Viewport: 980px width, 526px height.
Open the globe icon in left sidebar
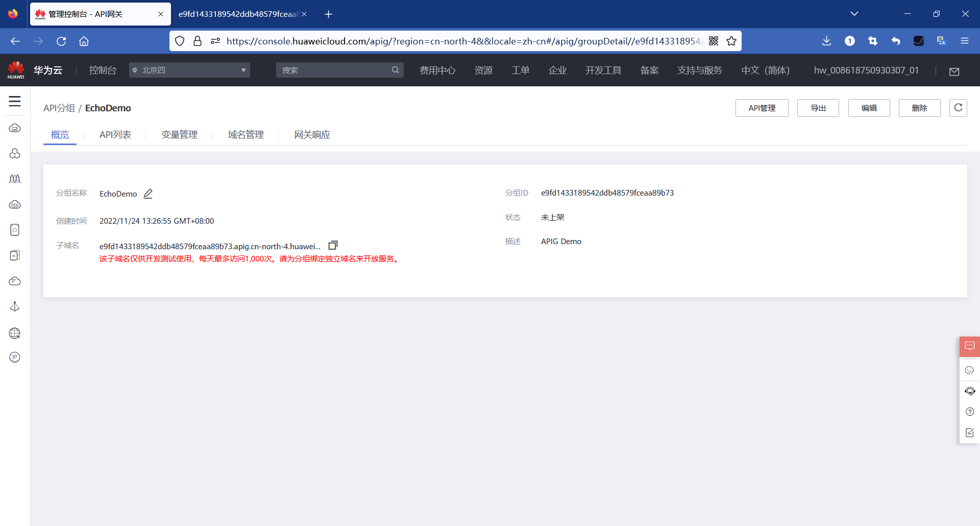point(15,333)
